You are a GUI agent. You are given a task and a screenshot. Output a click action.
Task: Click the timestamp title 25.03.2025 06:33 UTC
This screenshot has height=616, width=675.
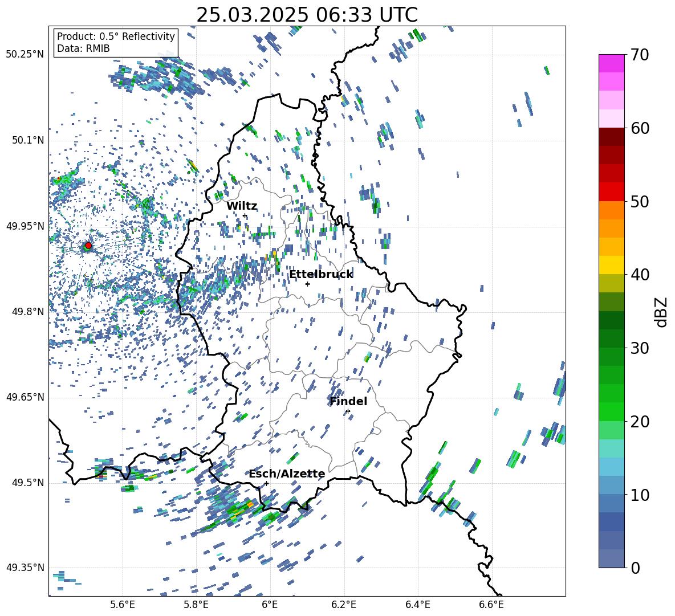point(307,15)
